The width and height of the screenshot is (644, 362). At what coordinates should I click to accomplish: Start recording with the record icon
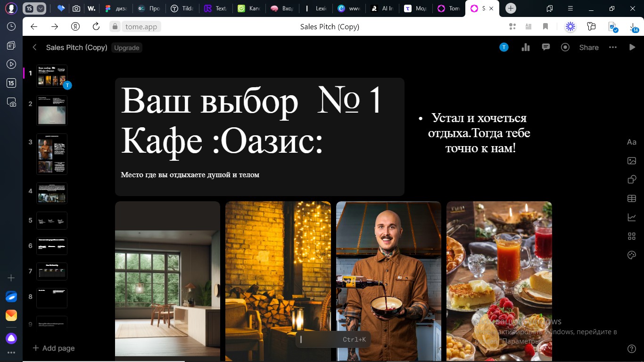(565, 47)
